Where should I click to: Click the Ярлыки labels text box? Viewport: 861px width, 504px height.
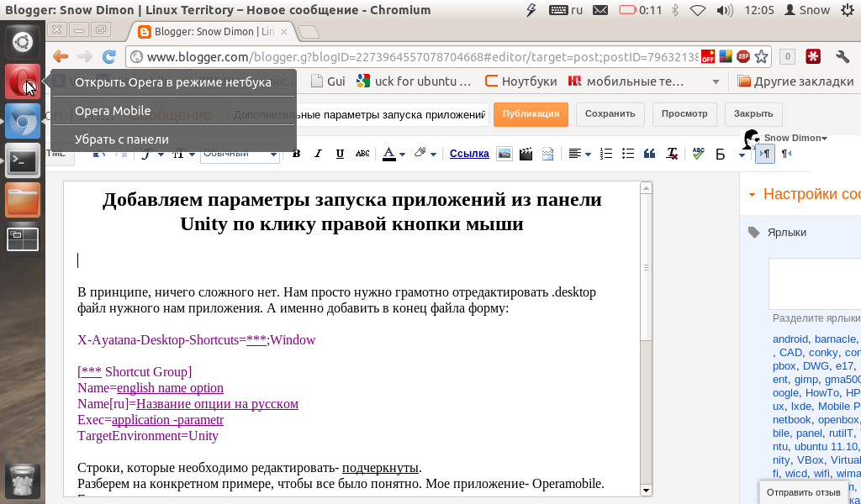click(815, 284)
